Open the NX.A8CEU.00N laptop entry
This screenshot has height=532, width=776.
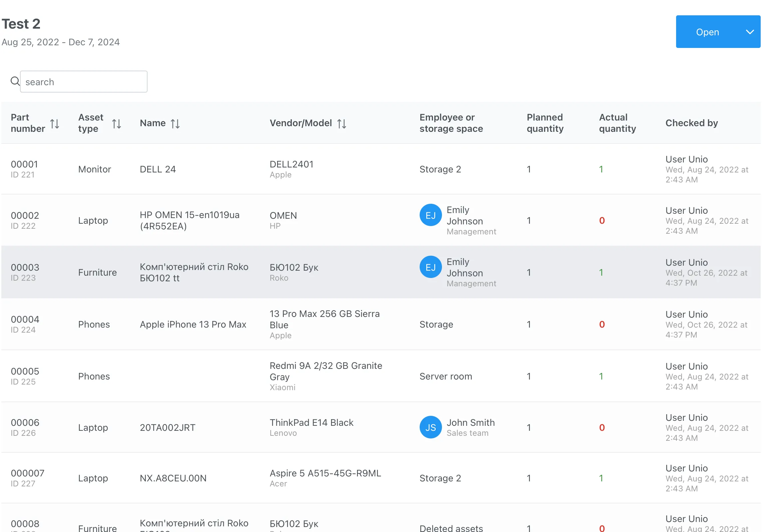[173, 478]
